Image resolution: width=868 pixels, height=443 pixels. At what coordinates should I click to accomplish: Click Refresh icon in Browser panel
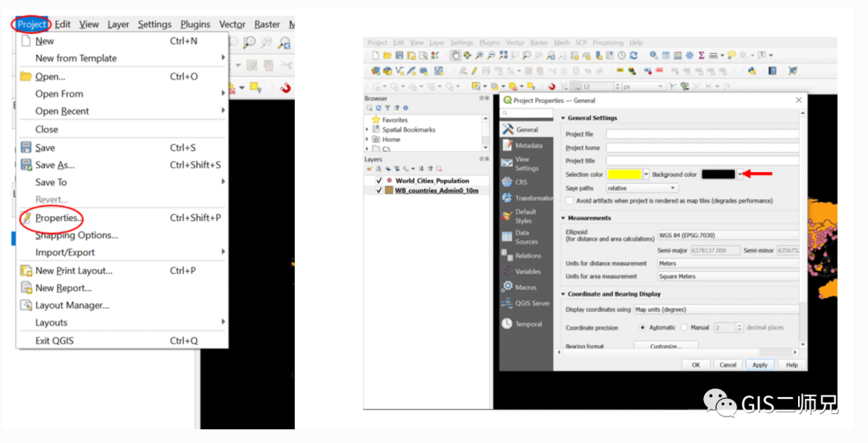[x=378, y=108]
